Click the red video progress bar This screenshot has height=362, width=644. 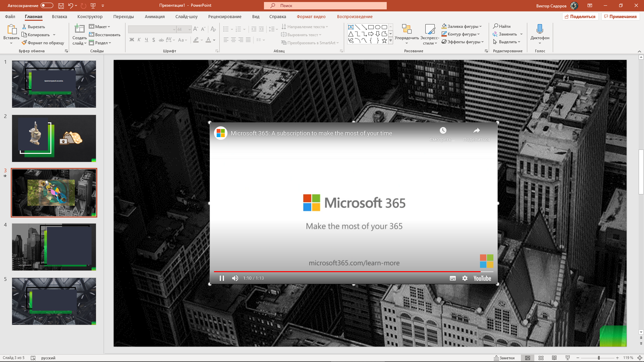click(347, 271)
